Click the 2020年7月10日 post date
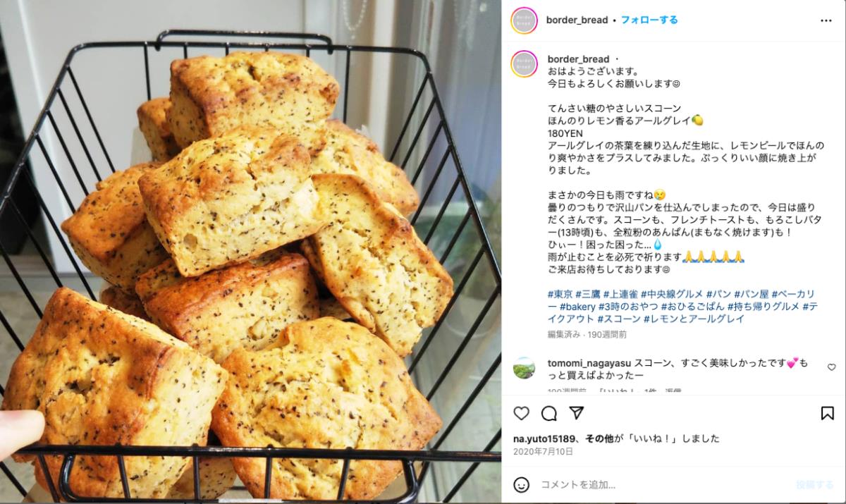 click(x=543, y=452)
